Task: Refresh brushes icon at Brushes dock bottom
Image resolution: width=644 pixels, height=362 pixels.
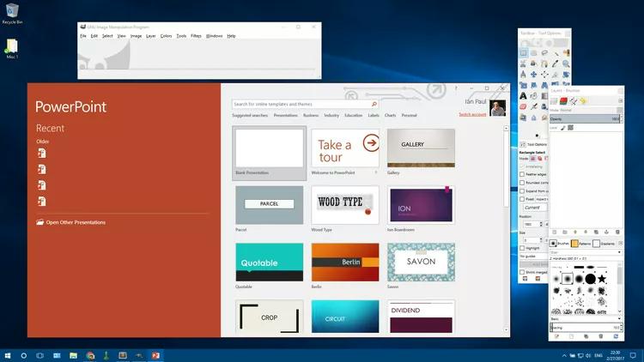Action: [616, 336]
